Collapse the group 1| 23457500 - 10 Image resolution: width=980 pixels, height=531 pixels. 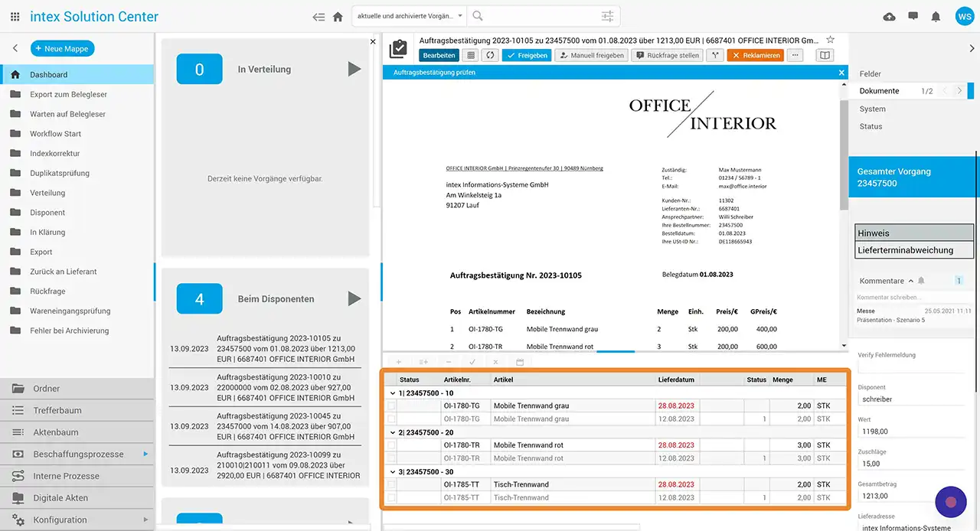[x=393, y=393]
